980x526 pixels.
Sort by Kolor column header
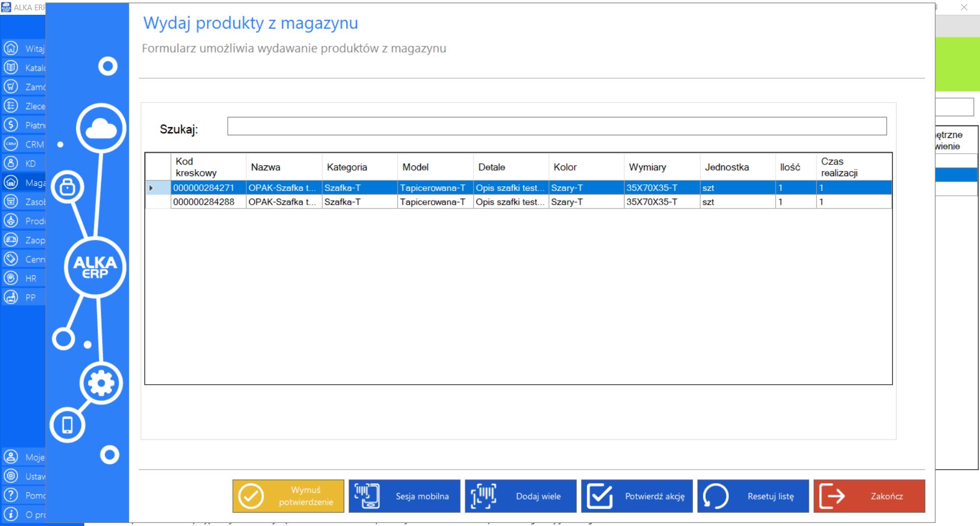tap(586, 167)
